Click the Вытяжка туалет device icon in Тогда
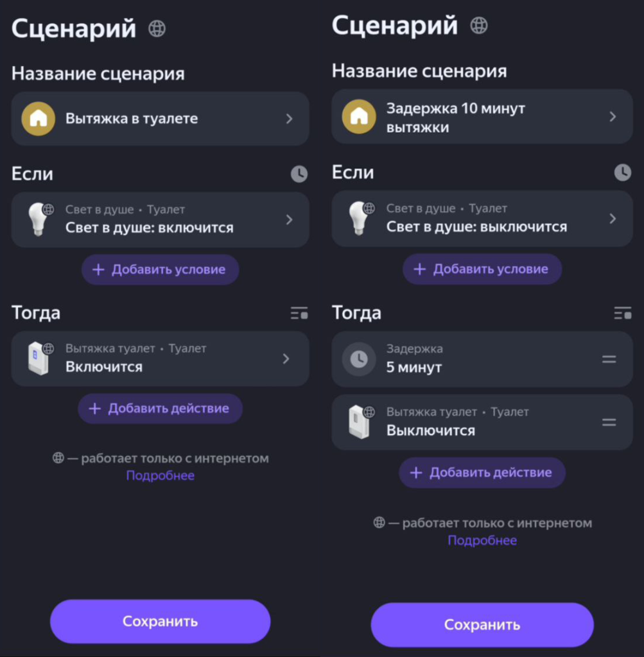Image resolution: width=644 pixels, height=657 pixels. [x=39, y=359]
